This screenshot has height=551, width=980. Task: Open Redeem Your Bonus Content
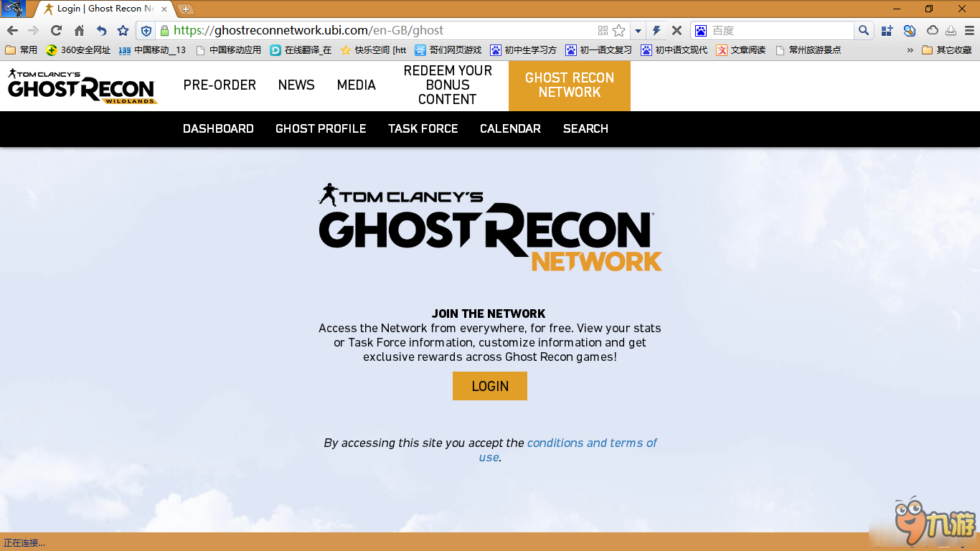(x=448, y=85)
